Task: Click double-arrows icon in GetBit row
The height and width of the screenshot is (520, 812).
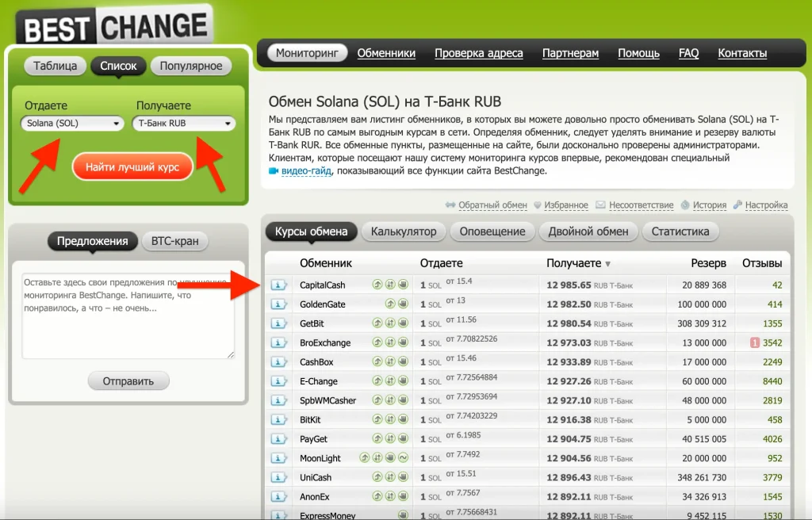Action: coord(390,323)
